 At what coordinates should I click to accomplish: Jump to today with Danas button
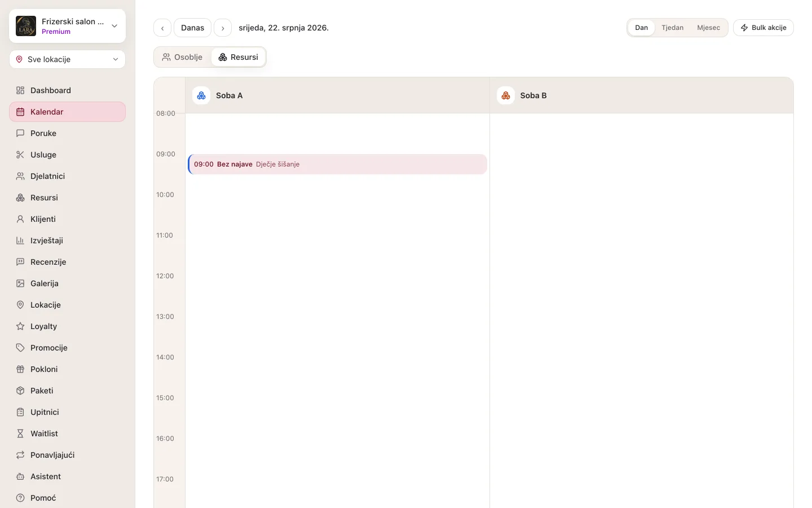tap(192, 28)
